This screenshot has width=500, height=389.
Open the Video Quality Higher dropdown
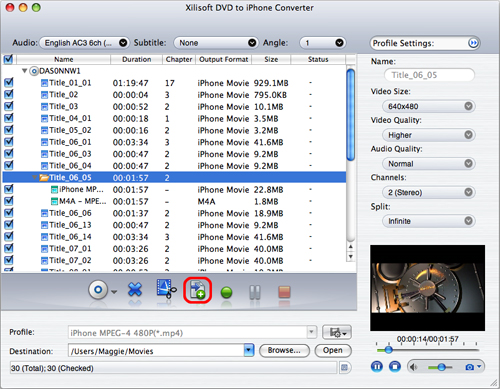click(429, 135)
